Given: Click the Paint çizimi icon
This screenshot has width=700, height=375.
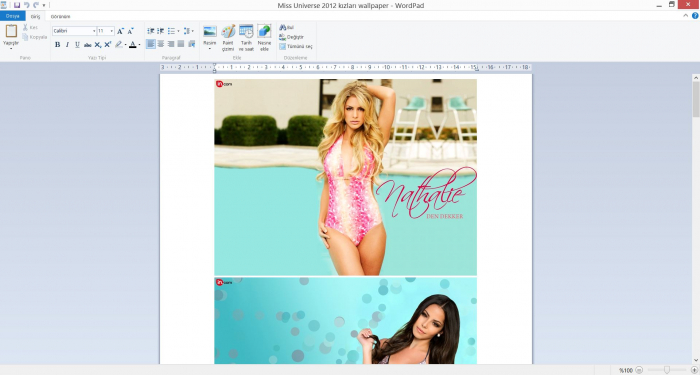Looking at the screenshot, I should (228, 32).
